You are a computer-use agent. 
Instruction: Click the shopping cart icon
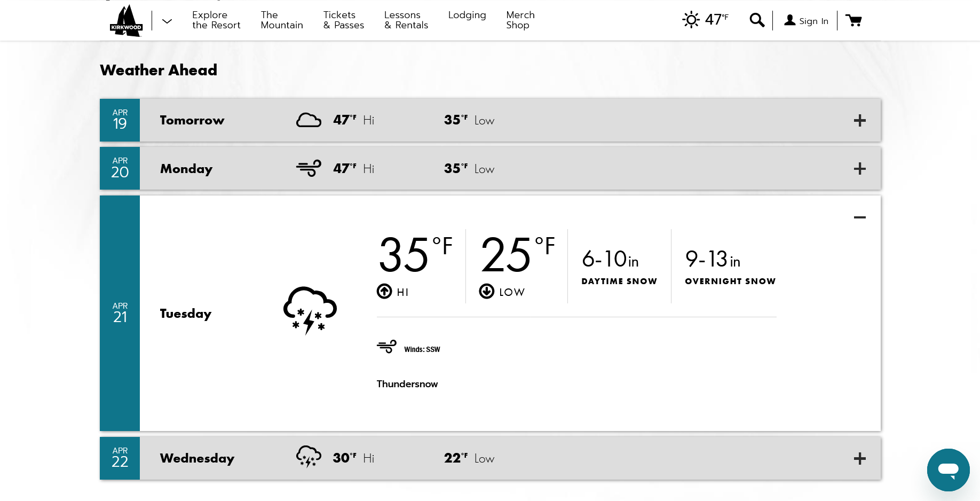coord(854,20)
